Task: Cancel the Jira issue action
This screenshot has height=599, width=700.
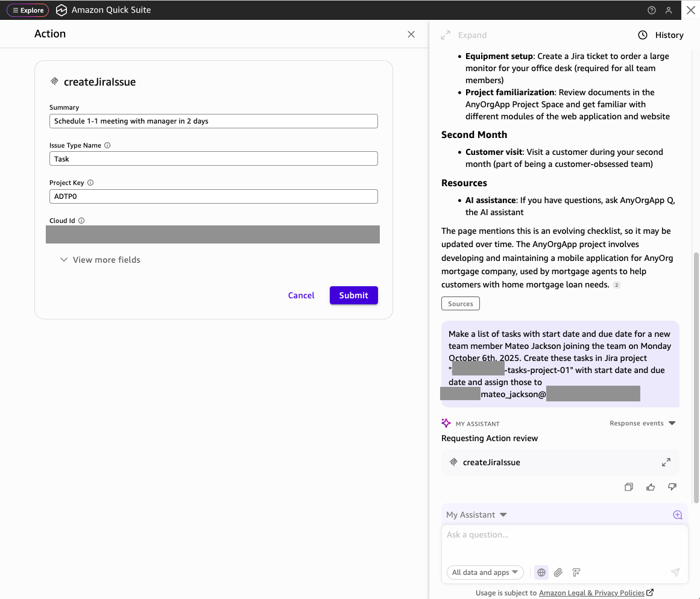Action: point(301,295)
